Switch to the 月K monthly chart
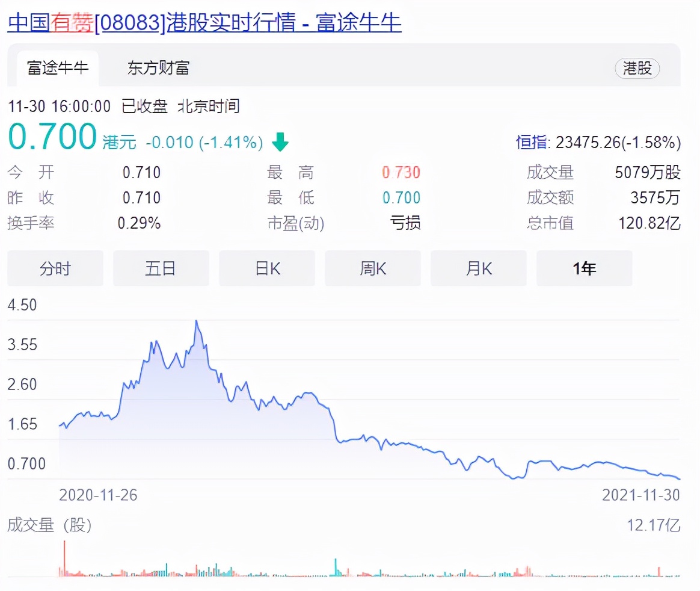The image size is (700, 591). (478, 268)
